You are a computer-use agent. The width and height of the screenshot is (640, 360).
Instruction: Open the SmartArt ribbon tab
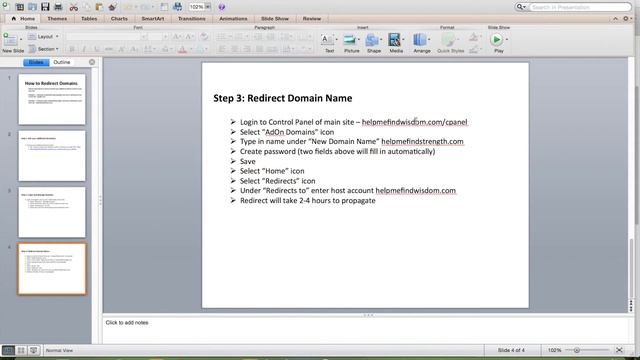153,19
